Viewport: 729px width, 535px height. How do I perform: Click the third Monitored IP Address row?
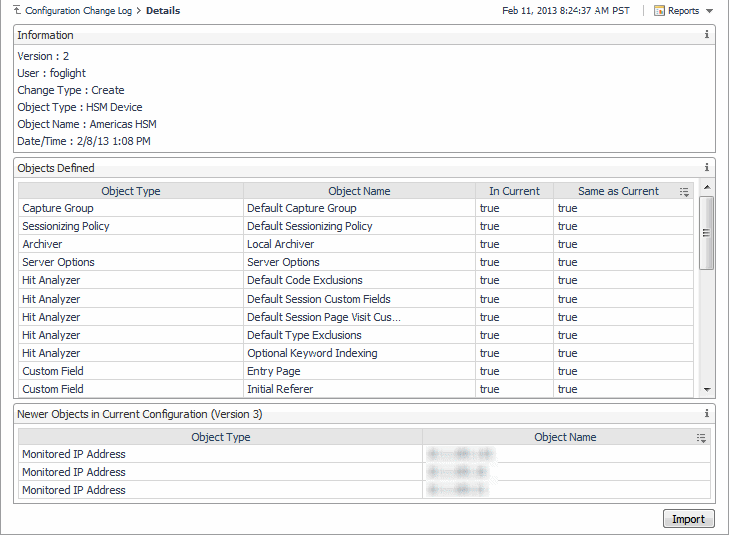[364, 490]
